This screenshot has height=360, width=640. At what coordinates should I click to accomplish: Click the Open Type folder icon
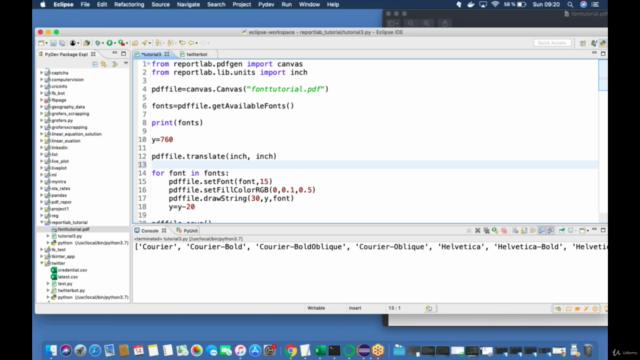tap(135, 43)
